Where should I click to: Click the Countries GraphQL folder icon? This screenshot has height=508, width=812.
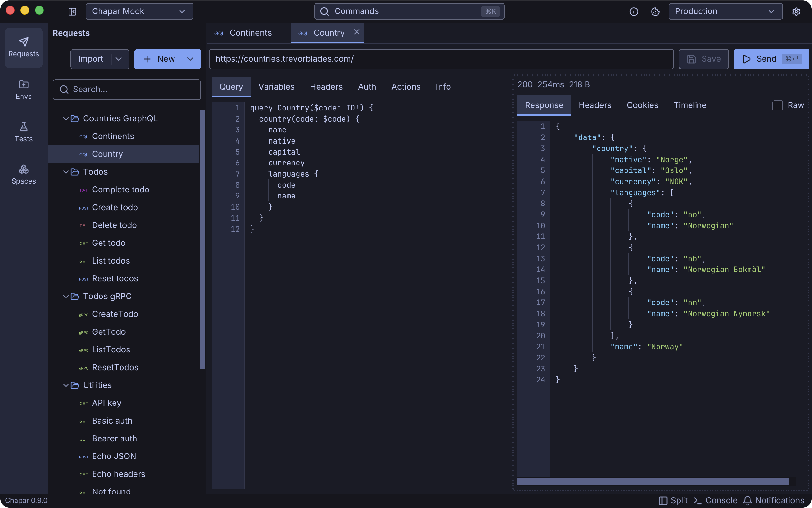[x=75, y=119]
